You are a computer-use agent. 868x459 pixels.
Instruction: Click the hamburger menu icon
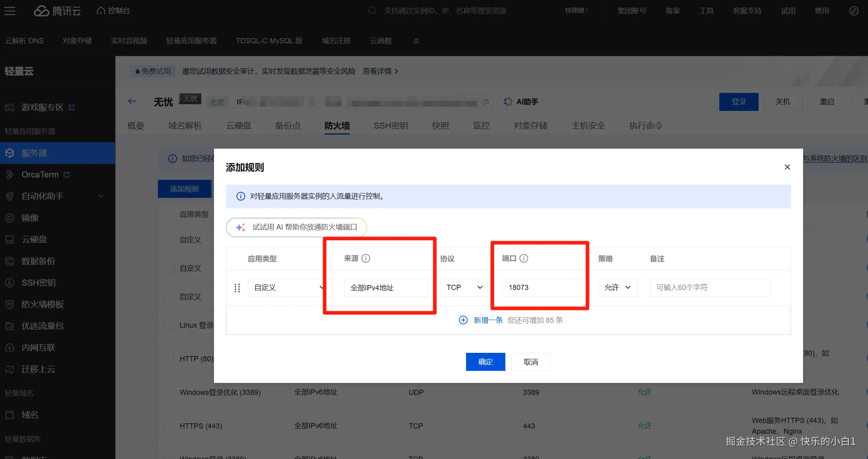10,11
